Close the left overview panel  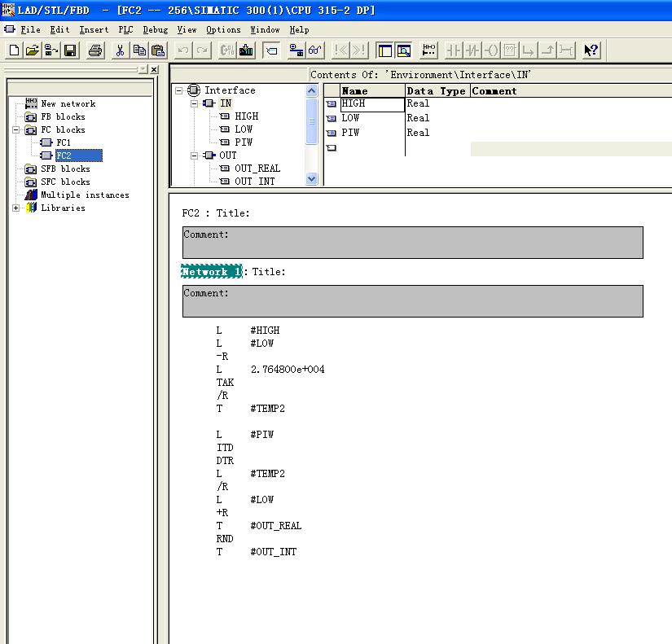pos(154,70)
